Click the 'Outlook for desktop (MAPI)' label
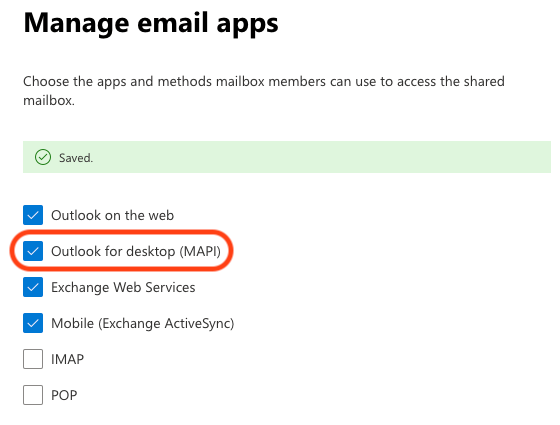This screenshot has height=425, width=560. tap(136, 251)
